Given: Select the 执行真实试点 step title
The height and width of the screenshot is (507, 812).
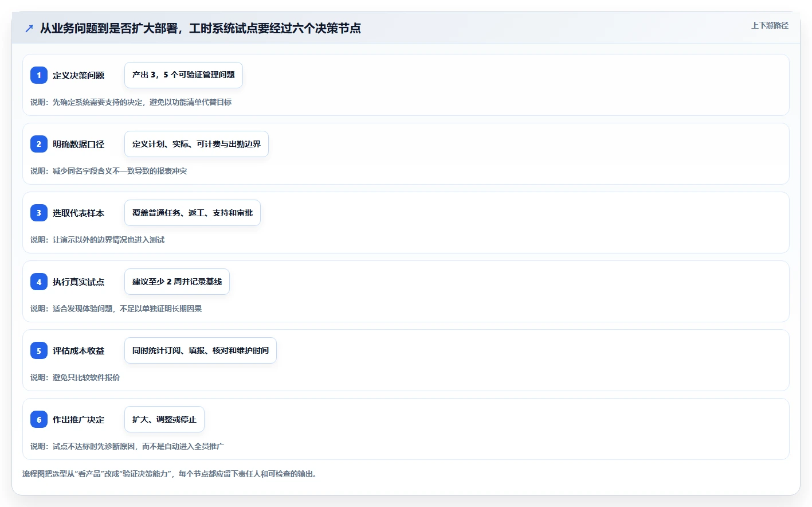Looking at the screenshot, I should tap(79, 282).
